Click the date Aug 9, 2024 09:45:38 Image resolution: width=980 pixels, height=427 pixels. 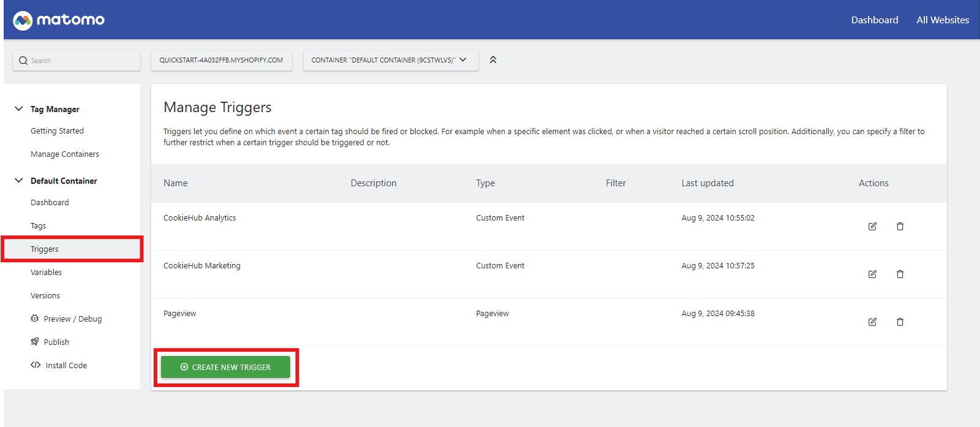(718, 314)
